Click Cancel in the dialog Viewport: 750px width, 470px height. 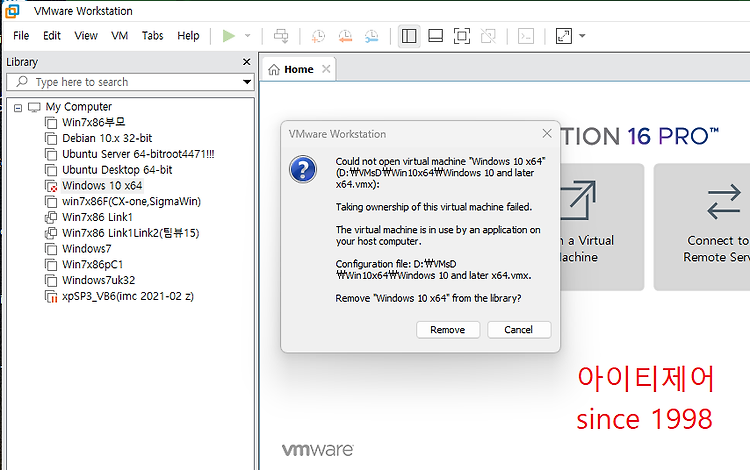point(519,330)
